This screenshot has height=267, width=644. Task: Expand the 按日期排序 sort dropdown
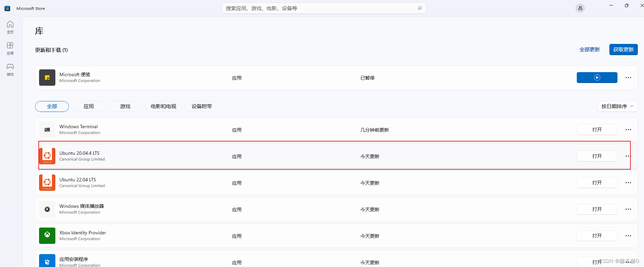[x=618, y=106]
